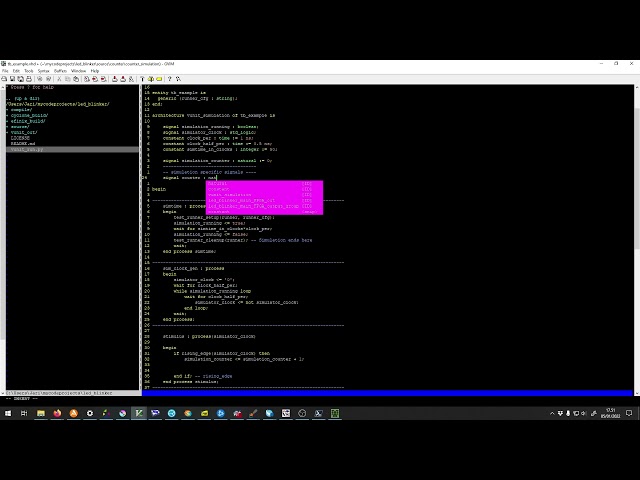Open the Help menu
Screen dimensions: 640x480
click(x=95, y=71)
